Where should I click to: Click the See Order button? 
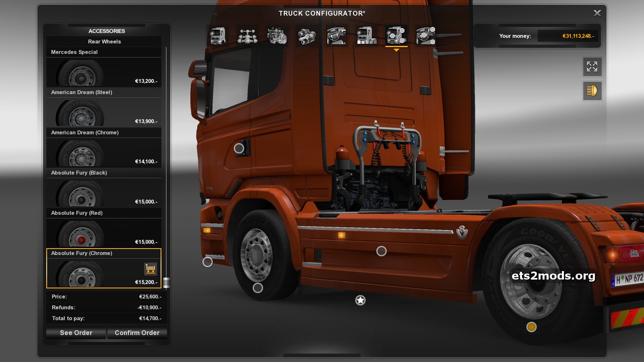click(x=76, y=333)
